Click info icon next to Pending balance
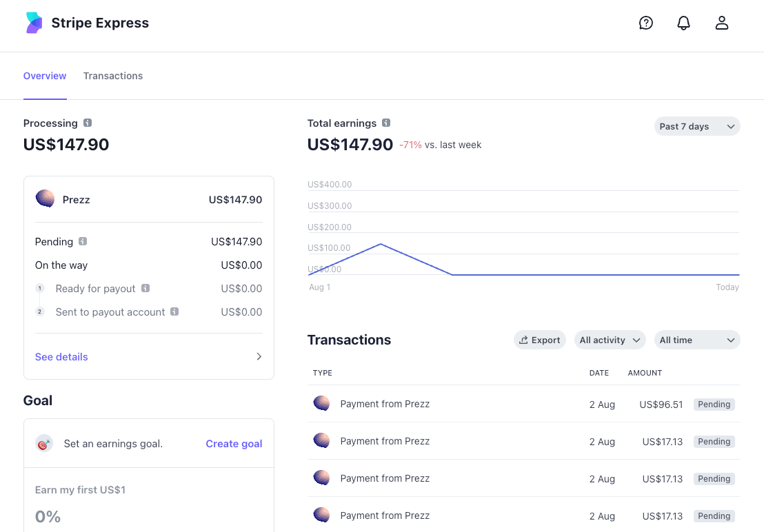Image resolution: width=764 pixels, height=532 pixels. pyautogui.click(x=83, y=241)
